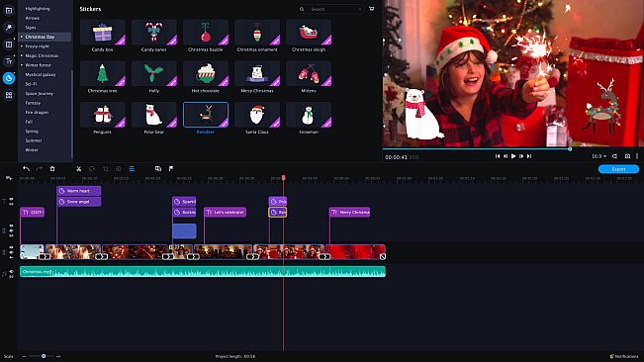Click the Rotate clip toolbar icon
644x362 pixels.
click(x=92, y=169)
